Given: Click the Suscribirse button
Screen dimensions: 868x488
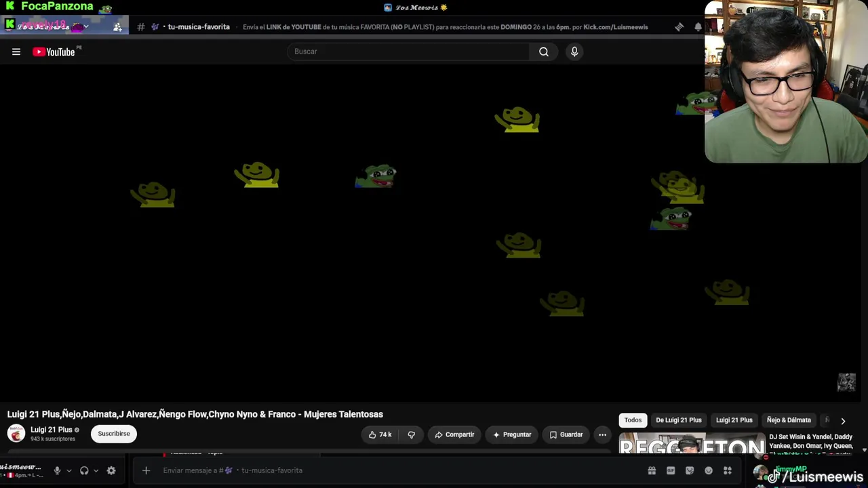Looking at the screenshot, I should (114, 434).
